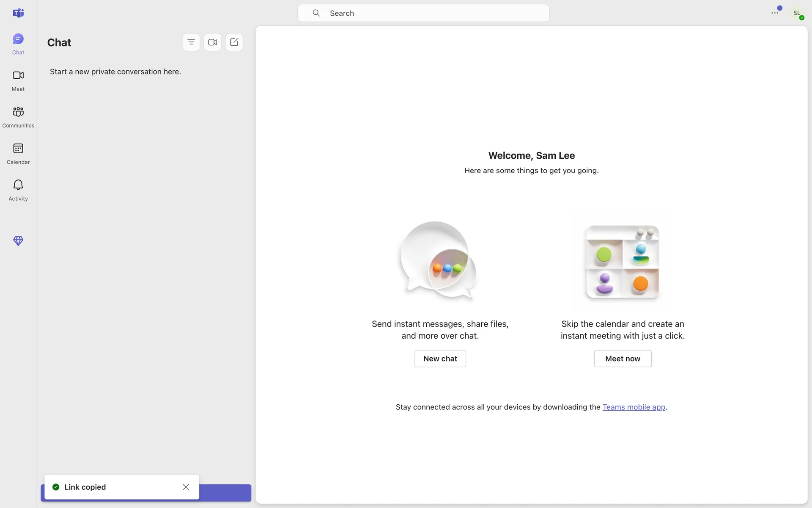Open the SL profile avatar menu
Screen dimensions: 812x508
[x=797, y=13]
